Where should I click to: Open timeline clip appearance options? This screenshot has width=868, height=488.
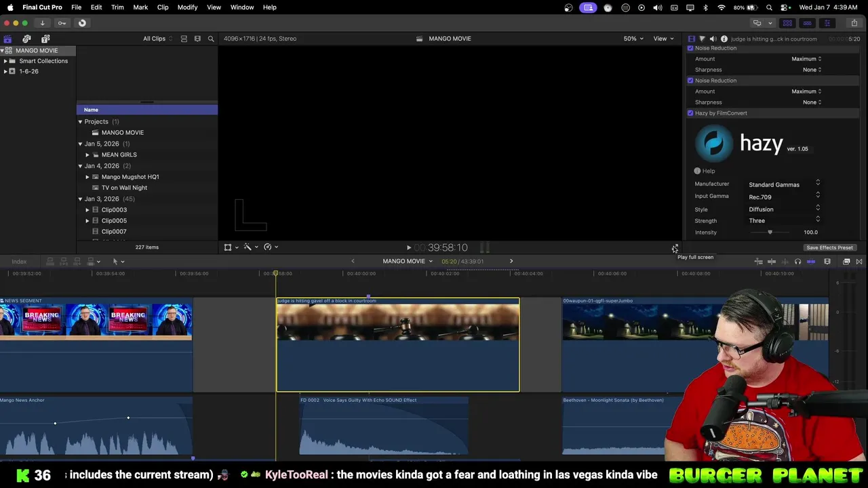827,262
